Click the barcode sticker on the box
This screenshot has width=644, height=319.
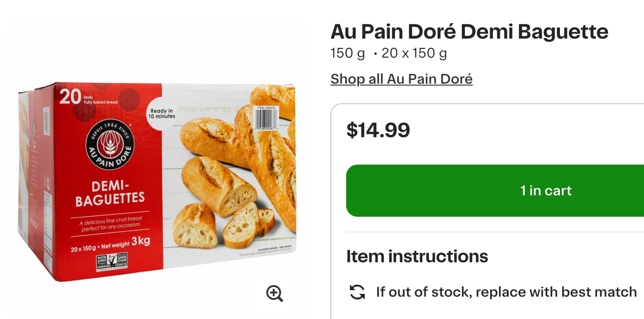click(x=264, y=118)
